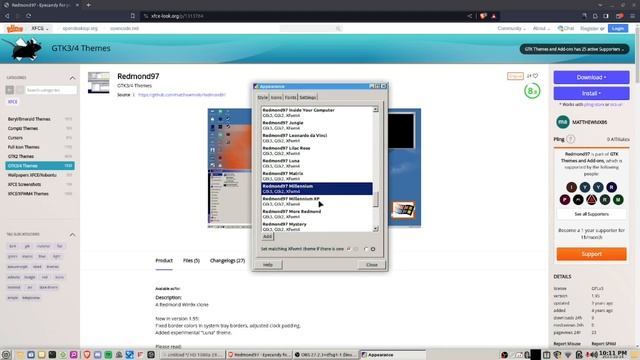Click the network icon in system tray
This screenshot has height=360, width=640.
tap(568, 355)
